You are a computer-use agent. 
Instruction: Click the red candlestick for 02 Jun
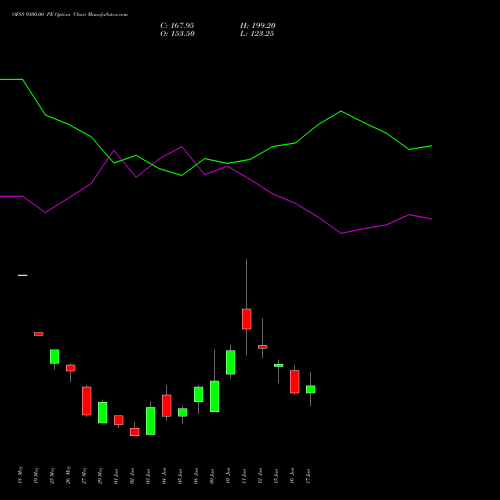pyautogui.click(x=135, y=432)
